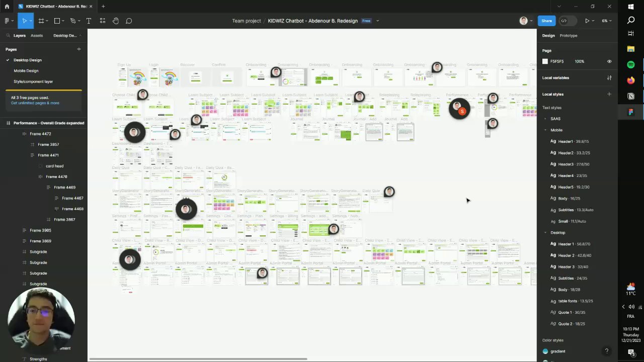The image size is (644, 362).
Task: Open Move tool options dropdown
Action: [31, 21]
